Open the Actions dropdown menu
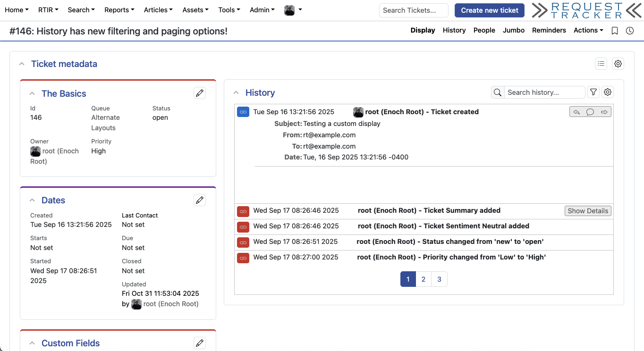The height and width of the screenshot is (351, 644). point(588,30)
